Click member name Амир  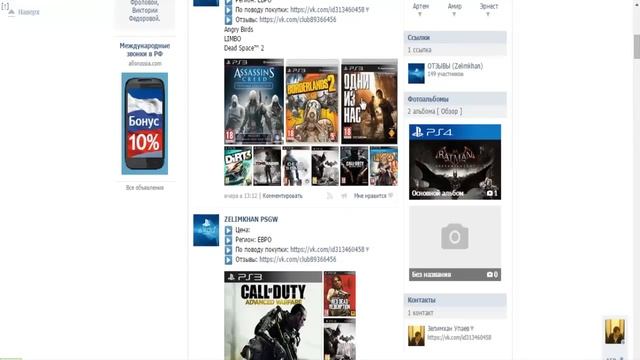coord(454,6)
